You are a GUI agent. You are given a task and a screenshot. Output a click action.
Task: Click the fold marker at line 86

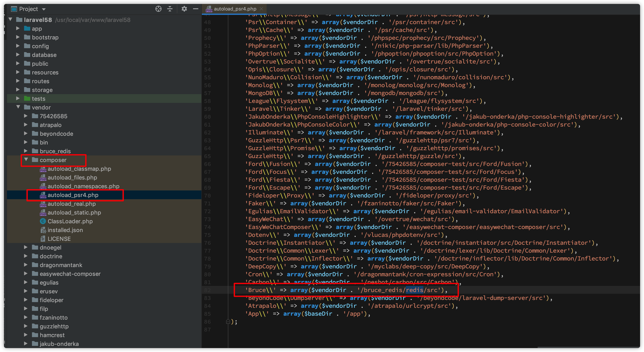point(228,322)
